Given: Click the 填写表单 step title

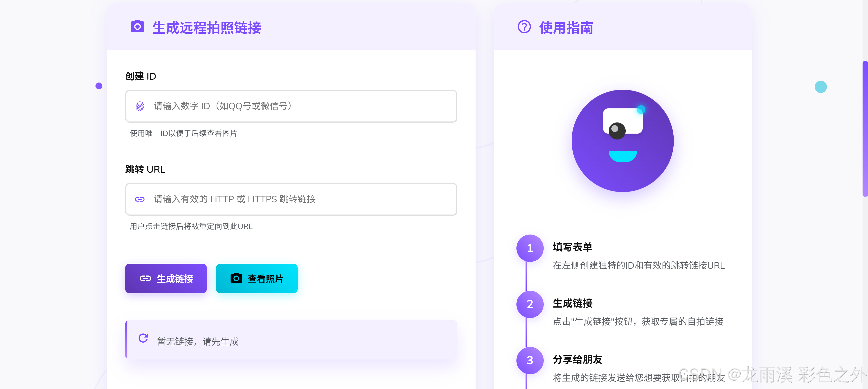Looking at the screenshot, I should pyautogui.click(x=573, y=247).
